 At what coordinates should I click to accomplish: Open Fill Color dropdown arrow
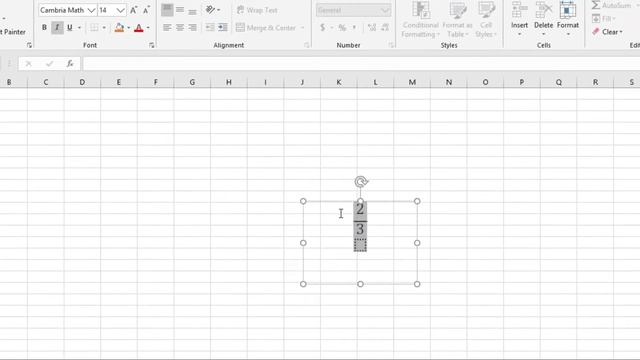click(129, 28)
